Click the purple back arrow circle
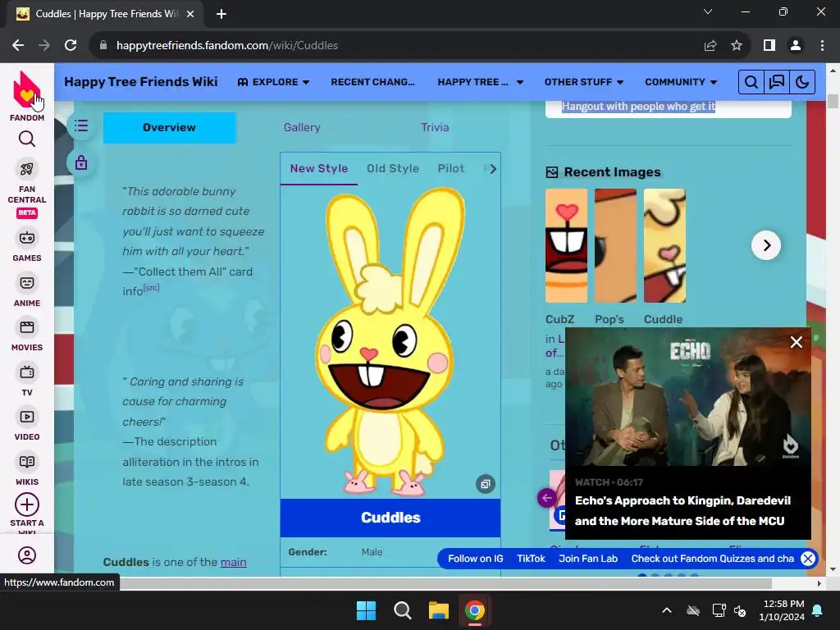The image size is (840, 630). (547, 498)
